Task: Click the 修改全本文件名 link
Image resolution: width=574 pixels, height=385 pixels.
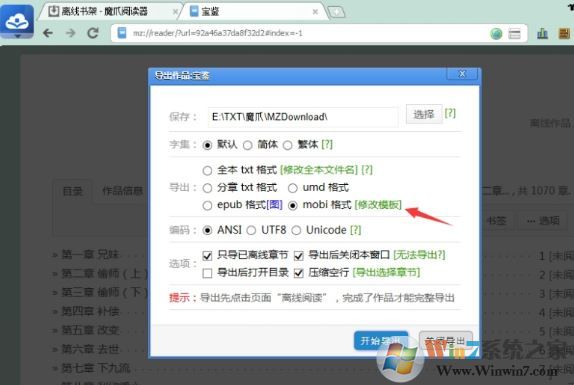Action: tap(319, 170)
